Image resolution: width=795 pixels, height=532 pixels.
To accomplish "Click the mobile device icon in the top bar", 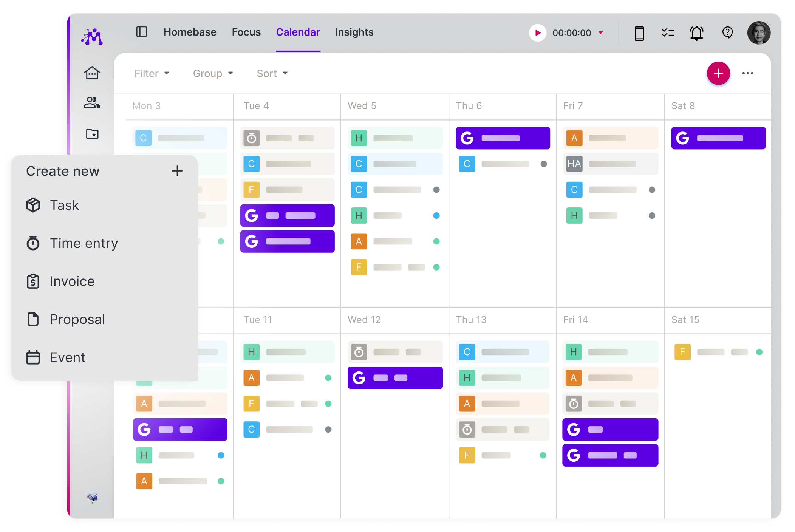I will click(639, 33).
